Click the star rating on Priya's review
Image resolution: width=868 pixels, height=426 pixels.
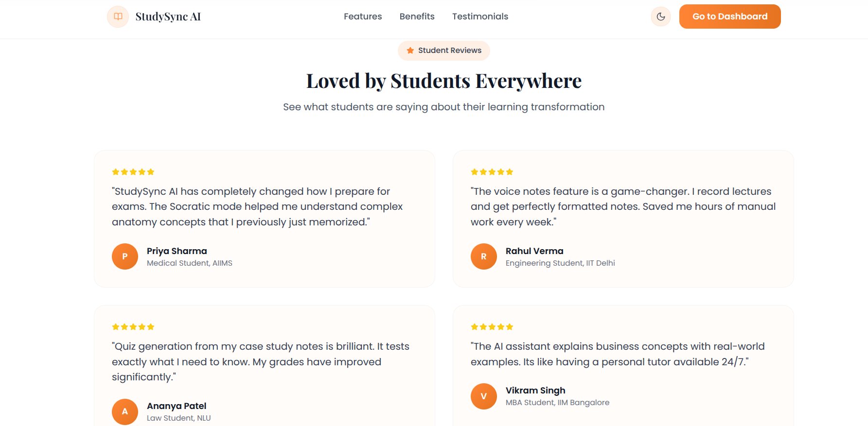pos(133,172)
